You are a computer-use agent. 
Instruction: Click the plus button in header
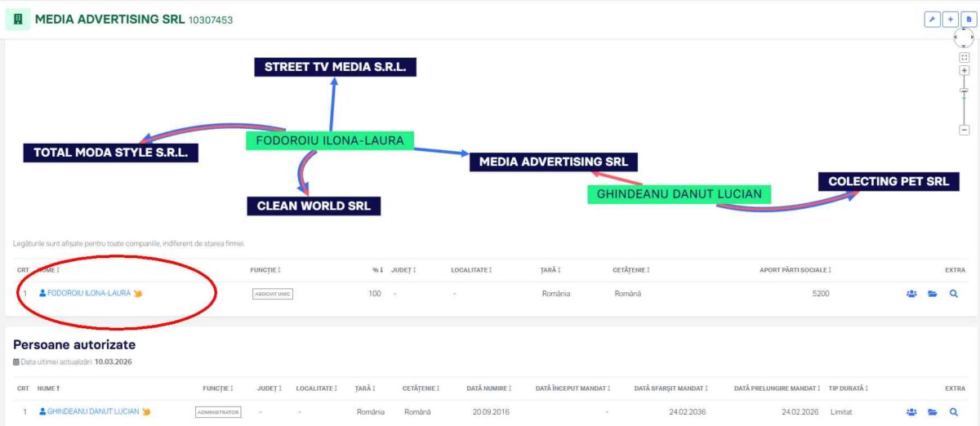pyautogui.click(x=951, y=19)
